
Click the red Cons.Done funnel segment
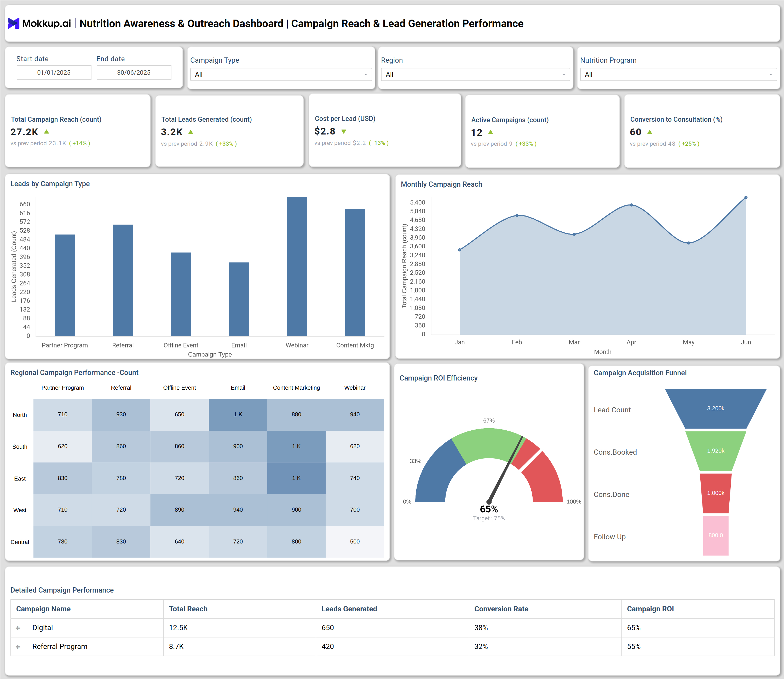715,493
